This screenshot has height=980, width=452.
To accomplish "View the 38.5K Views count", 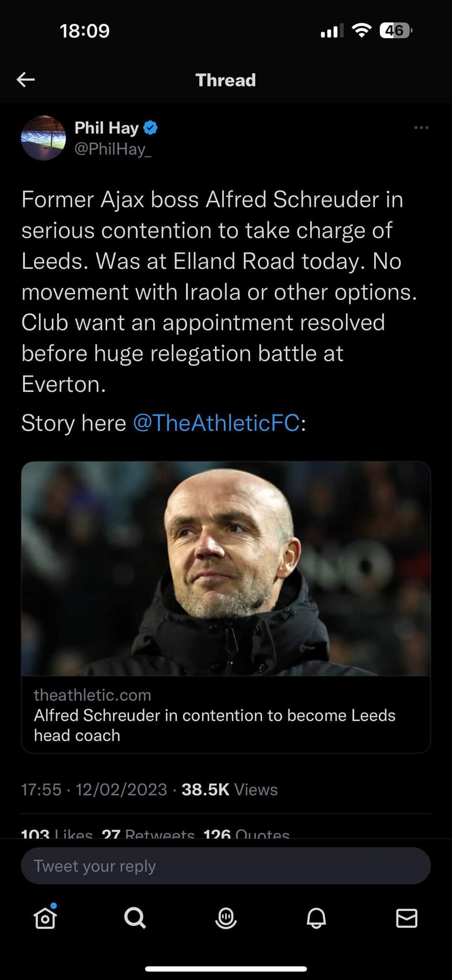I will coord(230,790).
